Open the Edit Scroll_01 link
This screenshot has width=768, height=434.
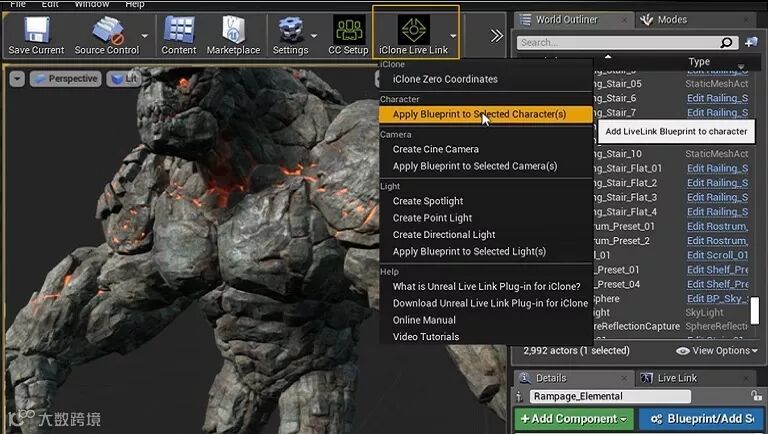pos(717,255)
